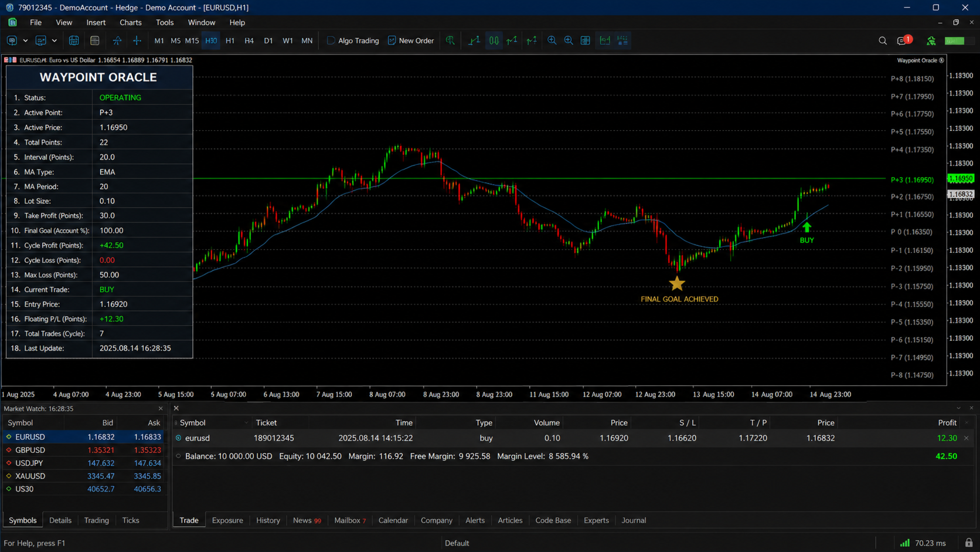
Task: Switch chart timeframe to M15
Action: (192, 40)
